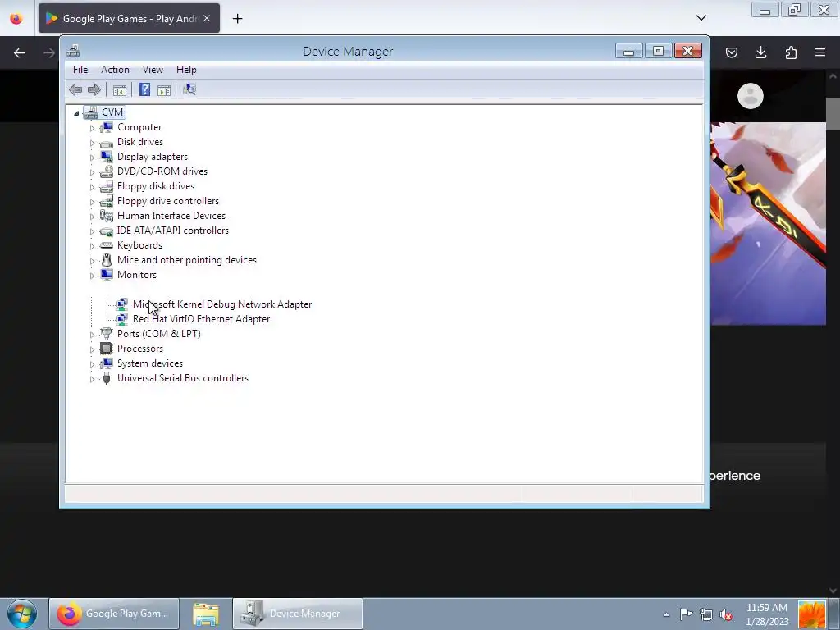This screenshot has height=630, width=840.
Task: Click the Forward arrow in Device Manager toolbar
Action: click(x=94, y=89)
